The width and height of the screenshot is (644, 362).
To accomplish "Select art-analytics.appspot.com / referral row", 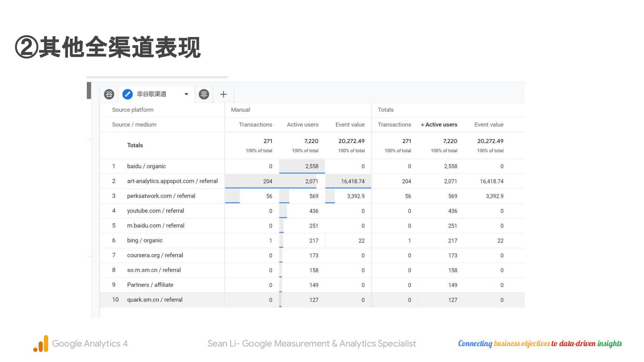I will 172,181.
